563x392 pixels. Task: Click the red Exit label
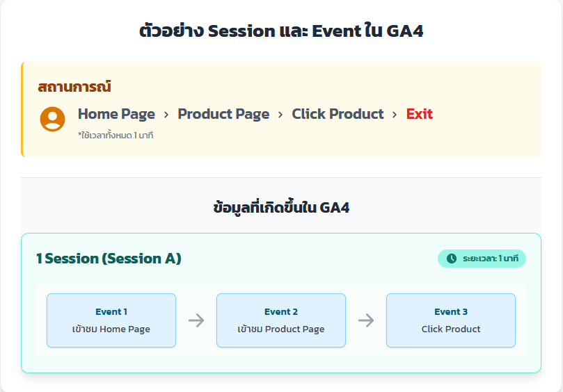(x=420, y=114)
